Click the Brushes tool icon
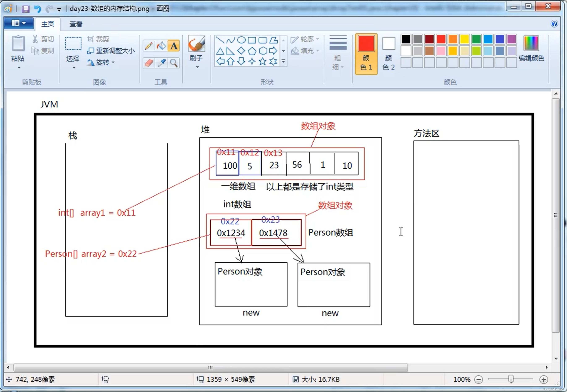Viewport: 567px width, 392px height. coord(196,44)
